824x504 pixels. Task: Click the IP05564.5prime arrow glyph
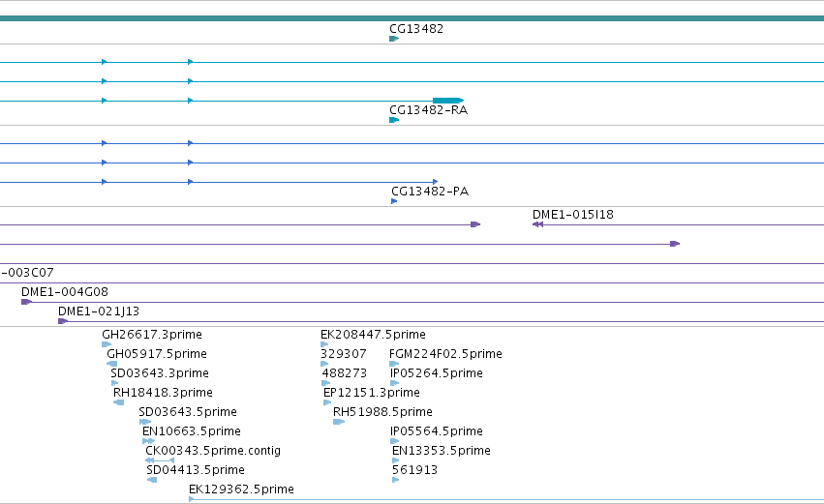point(395,441)
